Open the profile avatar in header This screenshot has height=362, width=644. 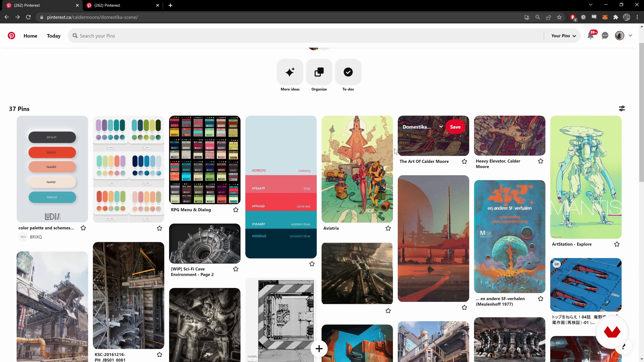[x=620, y=36]
